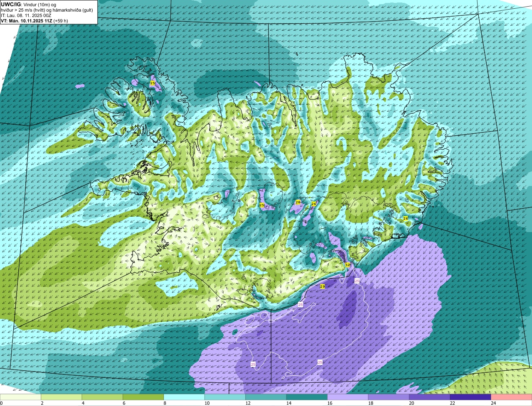Click the pink above-24 m/s swatch
The image size is (532, 406).
(512, 397)
